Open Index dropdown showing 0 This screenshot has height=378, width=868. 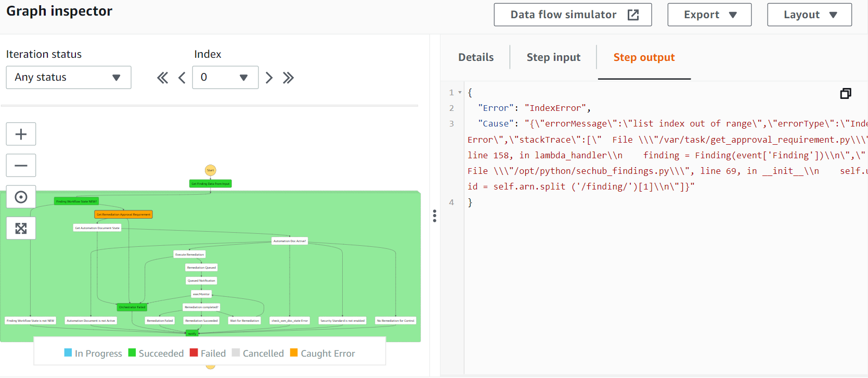tap(225, 78)
